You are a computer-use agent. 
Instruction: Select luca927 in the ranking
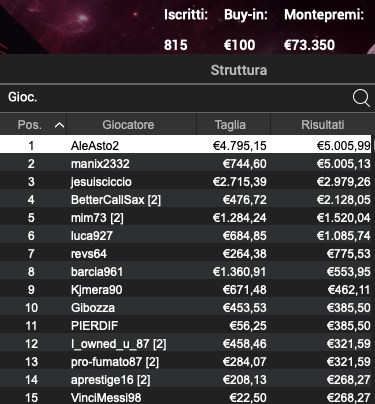(185, 236)
